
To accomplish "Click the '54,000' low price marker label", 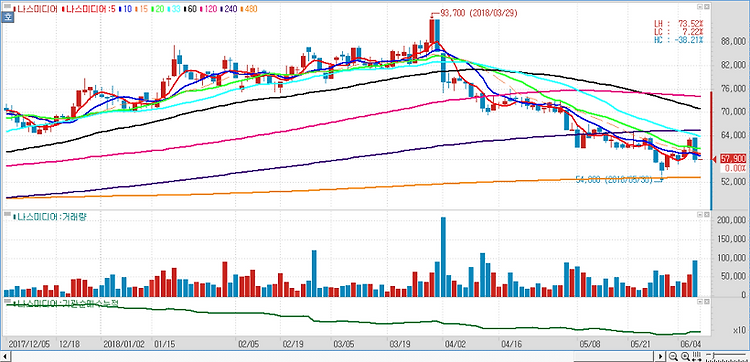I will pos(614,180).
